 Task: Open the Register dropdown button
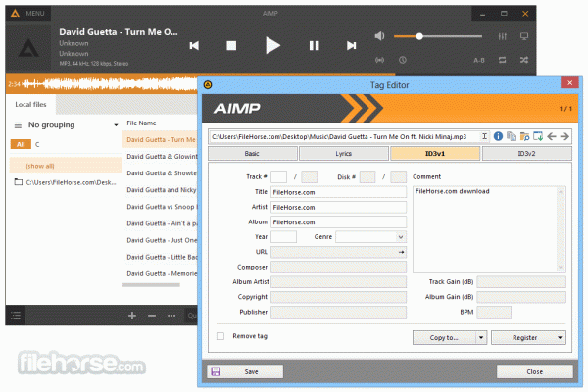point(529,337)
